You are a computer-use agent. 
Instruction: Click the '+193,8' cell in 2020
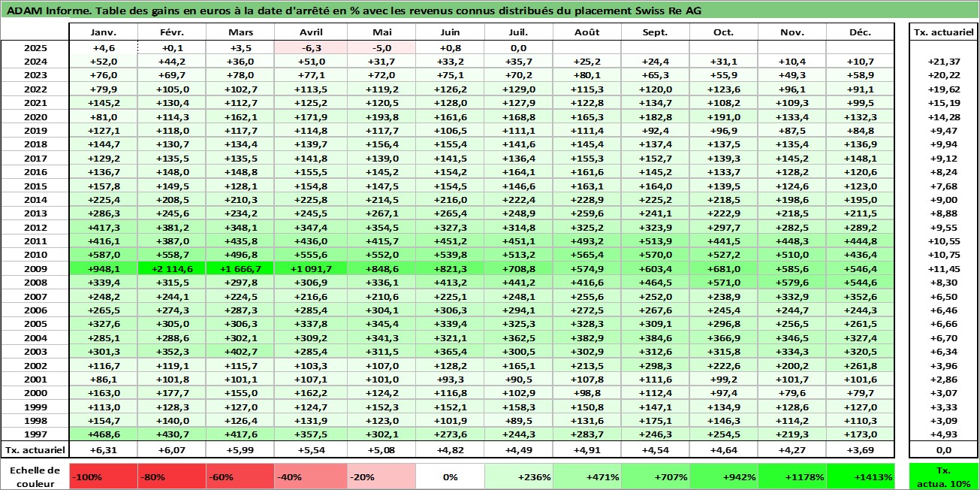point(381,116)
